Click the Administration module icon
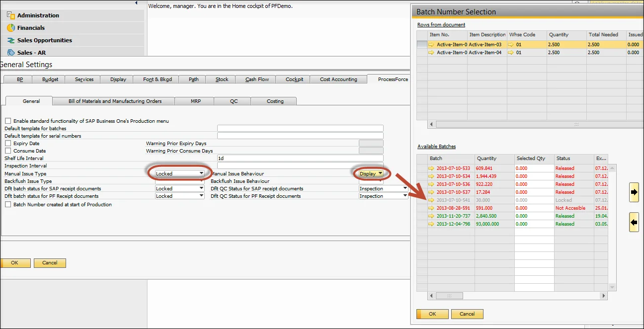 tap(10, 15)
